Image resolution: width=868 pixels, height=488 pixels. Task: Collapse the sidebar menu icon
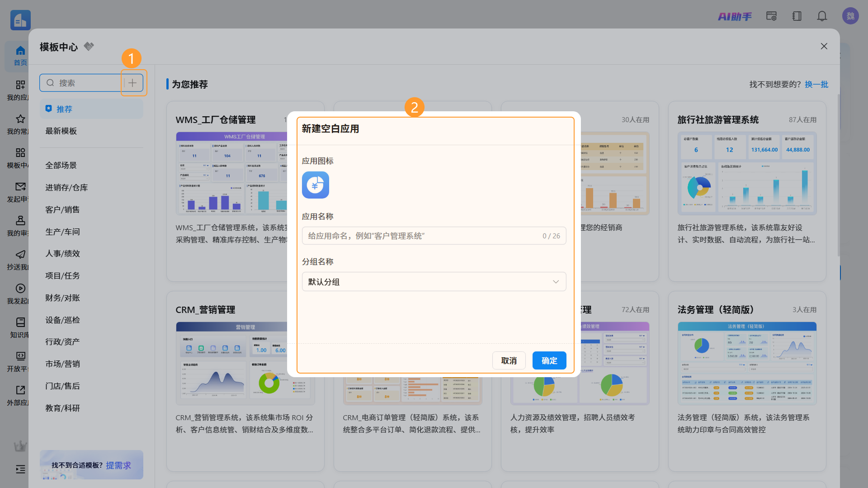(x=20, y=469)
